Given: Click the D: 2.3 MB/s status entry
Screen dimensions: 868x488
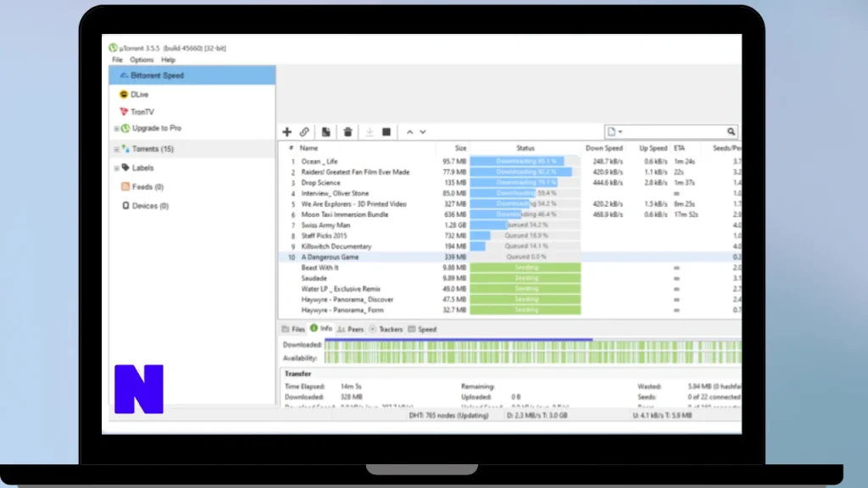Looking at the screenshot, I should coord(537,415).
